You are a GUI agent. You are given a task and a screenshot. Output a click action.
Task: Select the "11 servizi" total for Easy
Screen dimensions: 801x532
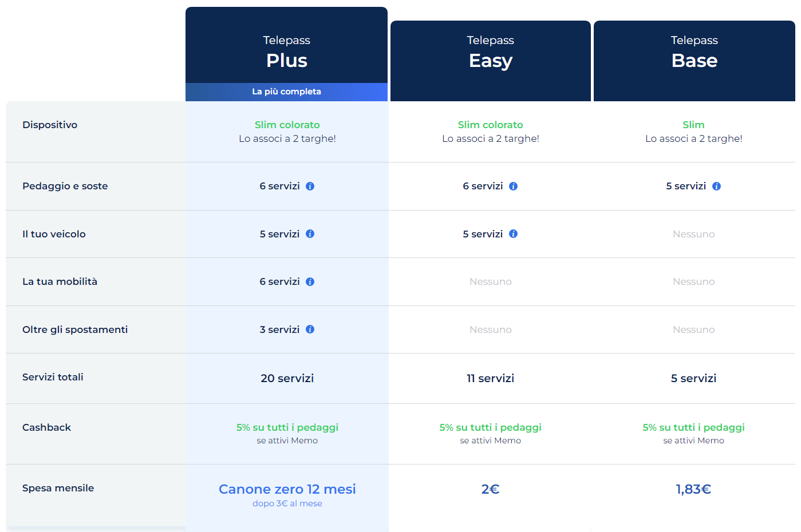[491, 378]
